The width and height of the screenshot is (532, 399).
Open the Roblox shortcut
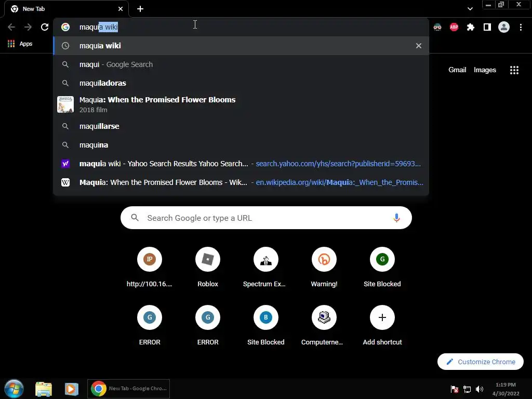click(208, 268)
